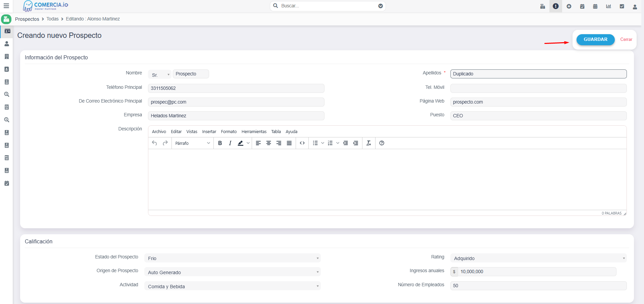Insert a bulleted list
This screenshot has height=304, width=644.
pos(315,143)
